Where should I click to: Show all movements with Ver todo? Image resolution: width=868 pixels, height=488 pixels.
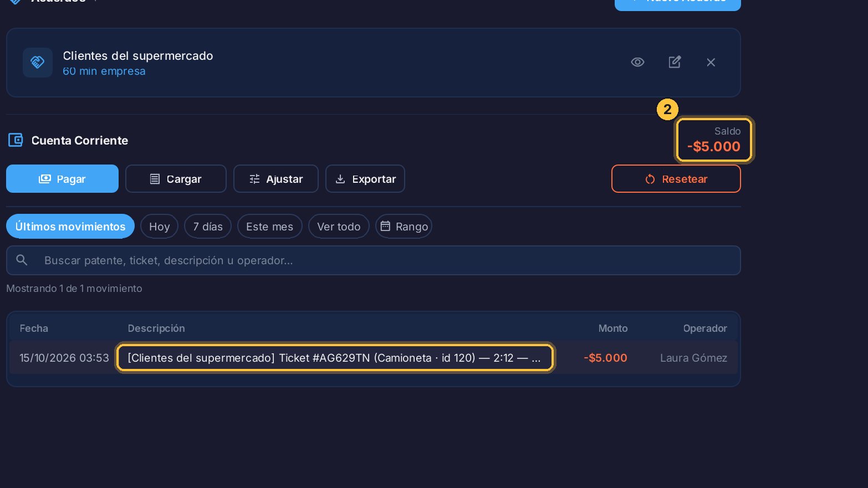[339, 227]
